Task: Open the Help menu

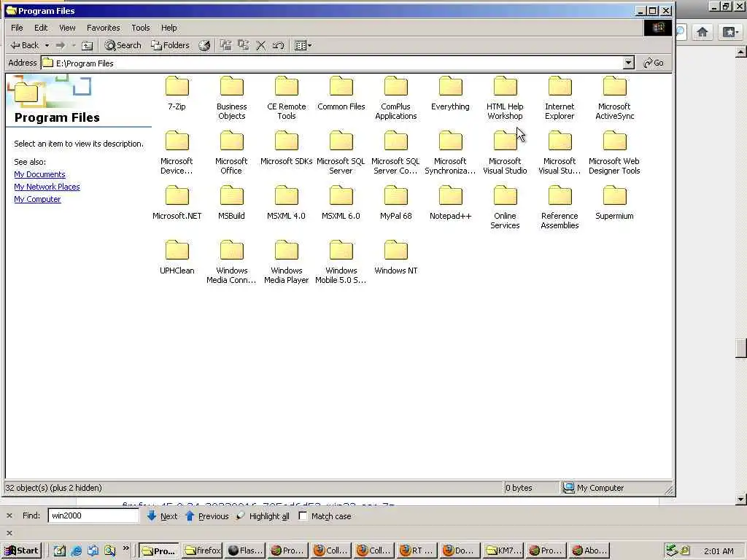Action: [x=169, y=28]
